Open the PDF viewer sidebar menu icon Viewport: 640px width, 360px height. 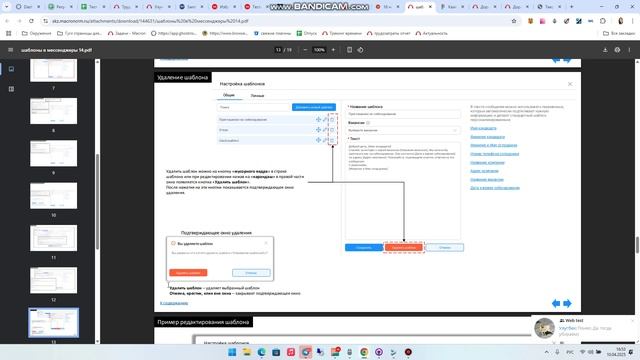coord(11,50)
